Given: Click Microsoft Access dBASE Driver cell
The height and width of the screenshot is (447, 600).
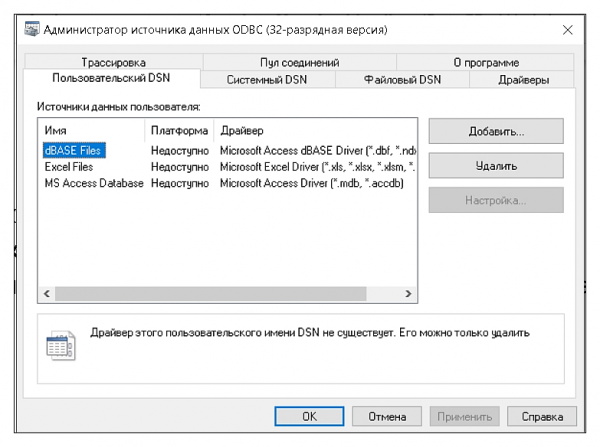Looking at the screenshot, I should pos(318,150).
